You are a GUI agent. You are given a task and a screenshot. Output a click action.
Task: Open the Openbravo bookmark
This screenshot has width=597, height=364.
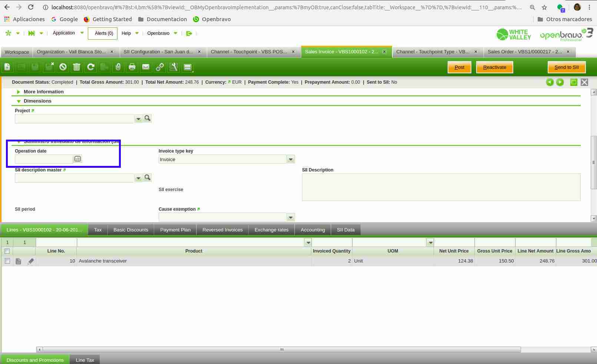(x=212, y=19)
